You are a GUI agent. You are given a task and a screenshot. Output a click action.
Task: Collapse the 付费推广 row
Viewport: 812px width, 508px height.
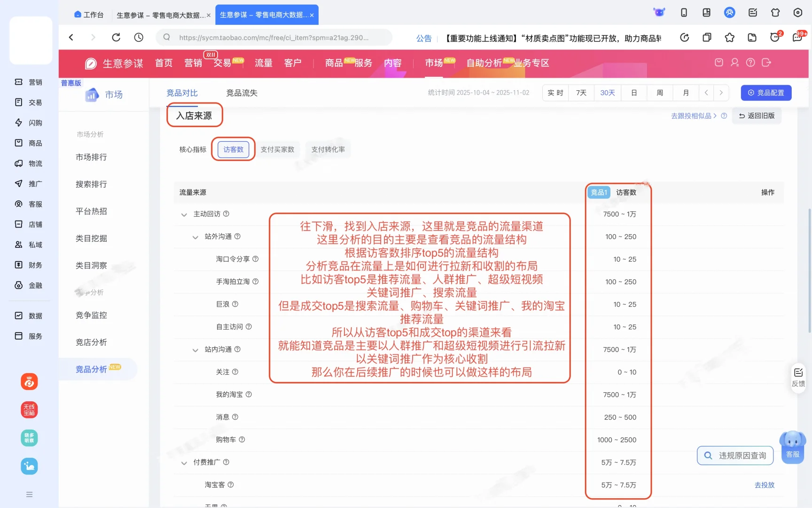pyautogui.click(x=184, y=463)
